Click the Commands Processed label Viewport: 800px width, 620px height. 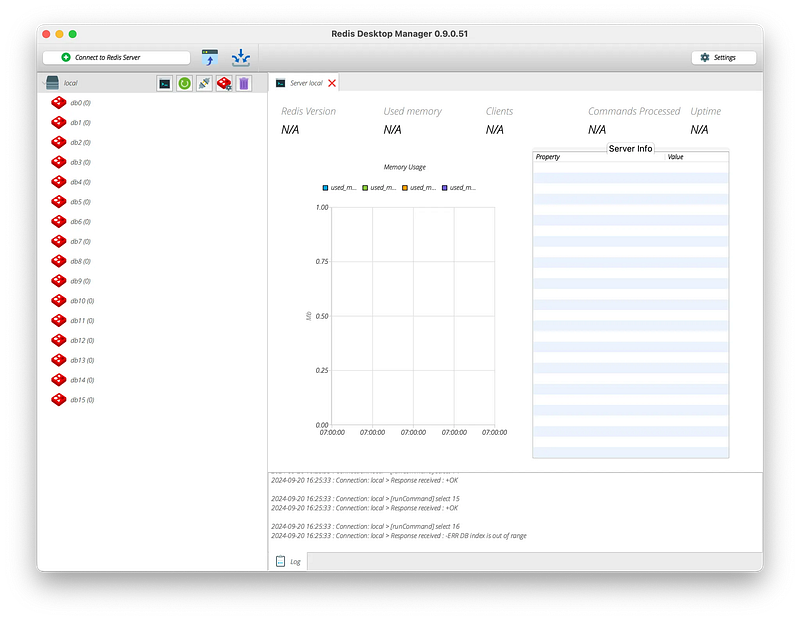[x=634, y=111]
